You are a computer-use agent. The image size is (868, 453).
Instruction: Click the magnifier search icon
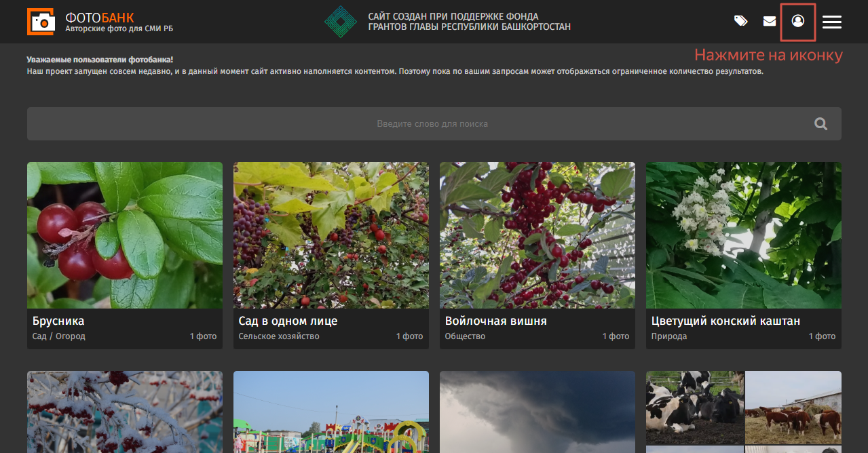821,124
